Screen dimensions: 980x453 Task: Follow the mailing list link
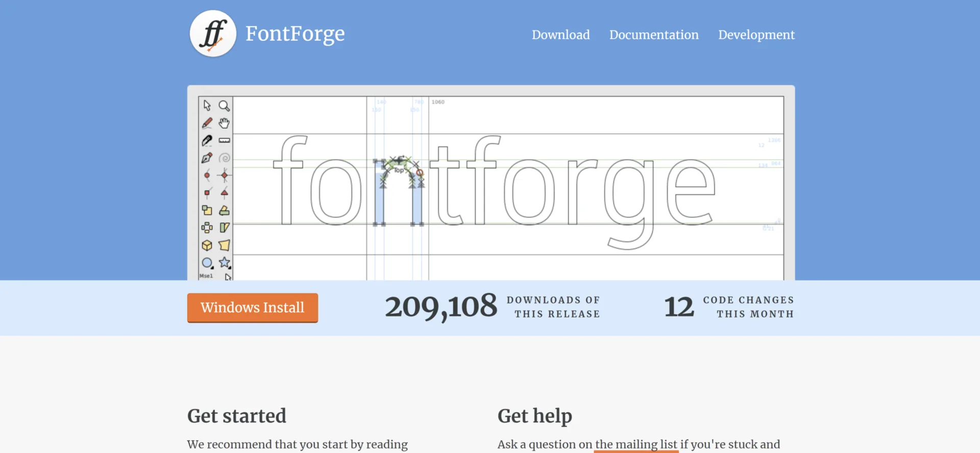click(636, 444)
